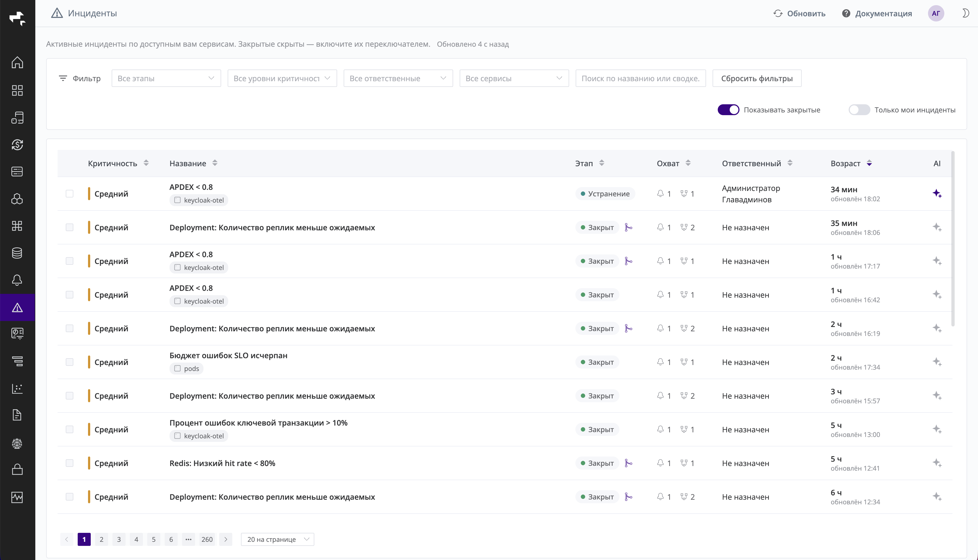Image resolution: width=978 pixels, height=560 pixels.
Task: Open the lock icon in sidebar
Action: pos(17,470)
